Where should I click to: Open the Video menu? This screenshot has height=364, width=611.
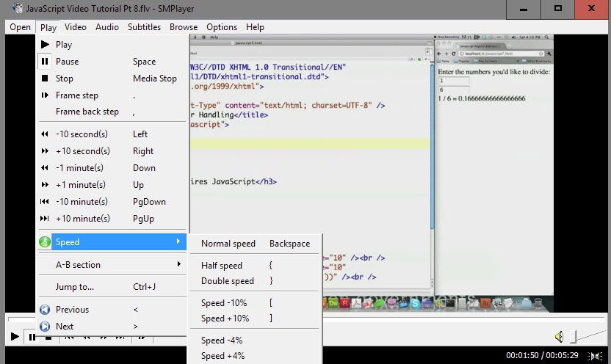pyautogui.click(x=75, y=27)
